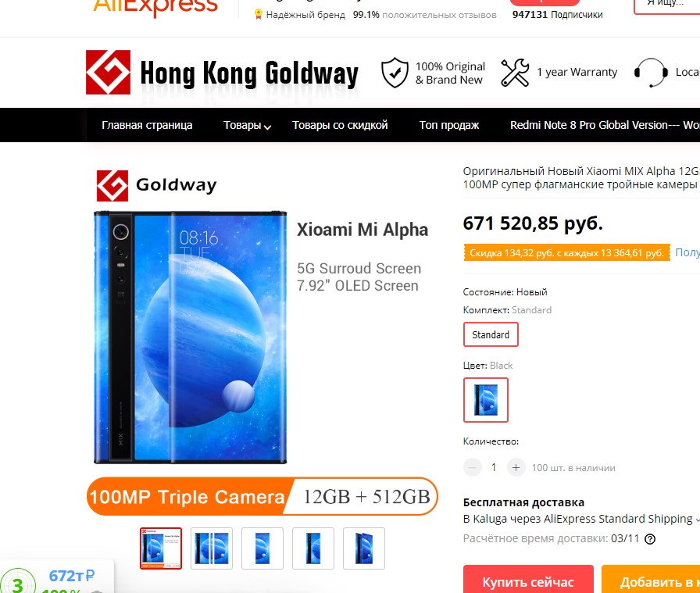This screenshot has width=700, height=593.
Task: Select the second product thumbnail
Action: [x=212, y=548]
